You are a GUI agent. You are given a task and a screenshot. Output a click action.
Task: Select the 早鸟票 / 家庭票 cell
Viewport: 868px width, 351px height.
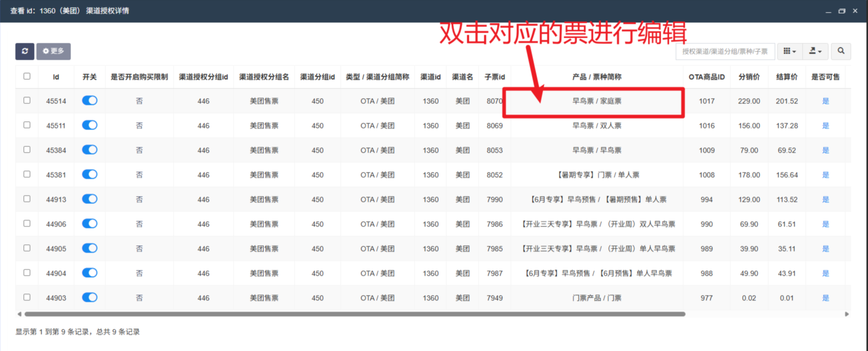tap(597, 101)
